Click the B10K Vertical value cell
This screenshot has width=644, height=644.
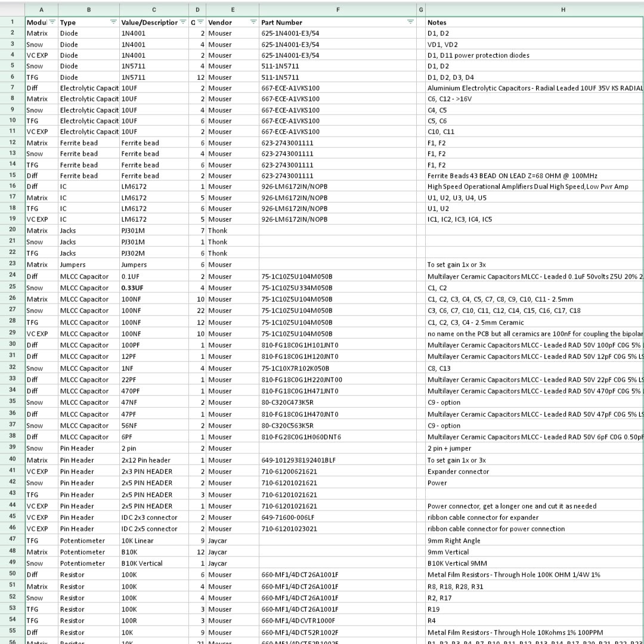[x=154, y=563]
